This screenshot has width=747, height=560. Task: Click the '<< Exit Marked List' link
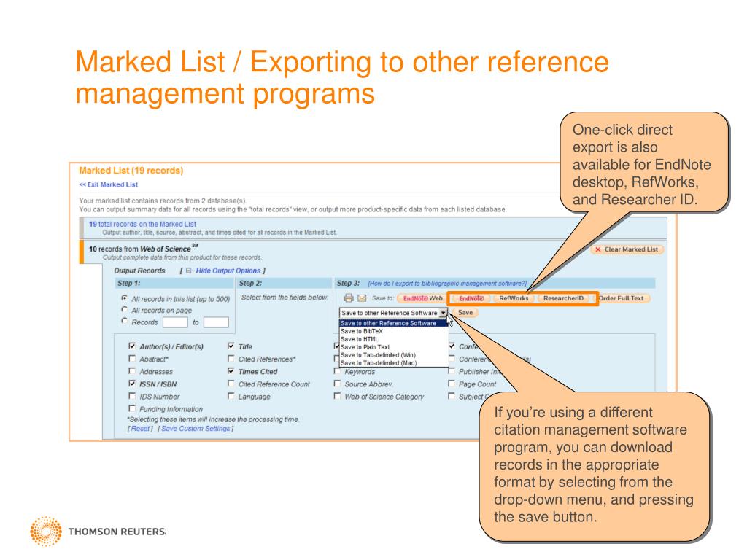pos(109,184)
